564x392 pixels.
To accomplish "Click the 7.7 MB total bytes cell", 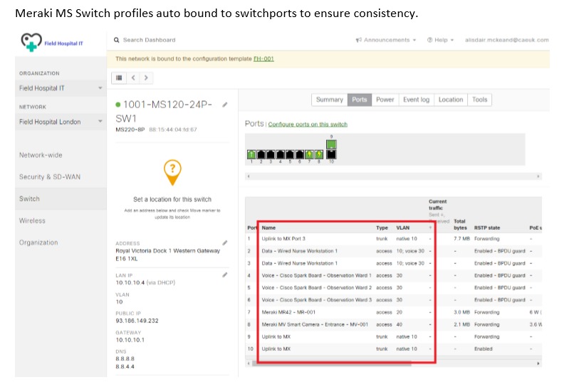I will [461, 239].
